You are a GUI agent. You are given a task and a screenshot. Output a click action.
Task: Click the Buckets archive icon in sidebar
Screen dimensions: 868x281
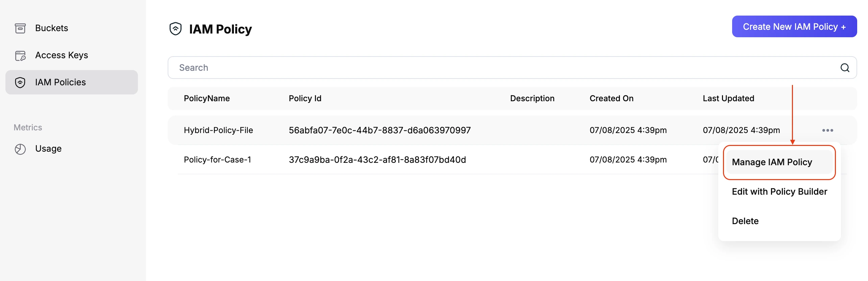coord(20,28)
